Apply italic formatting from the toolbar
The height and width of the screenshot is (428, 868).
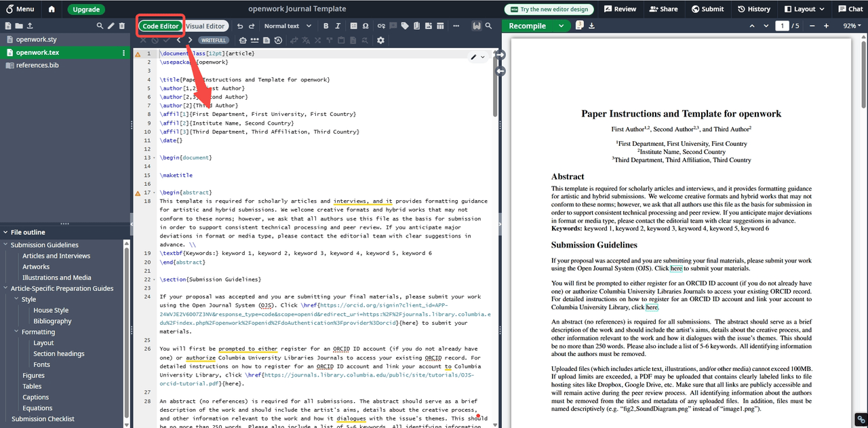pyautogui.click(x=338, y=25)
